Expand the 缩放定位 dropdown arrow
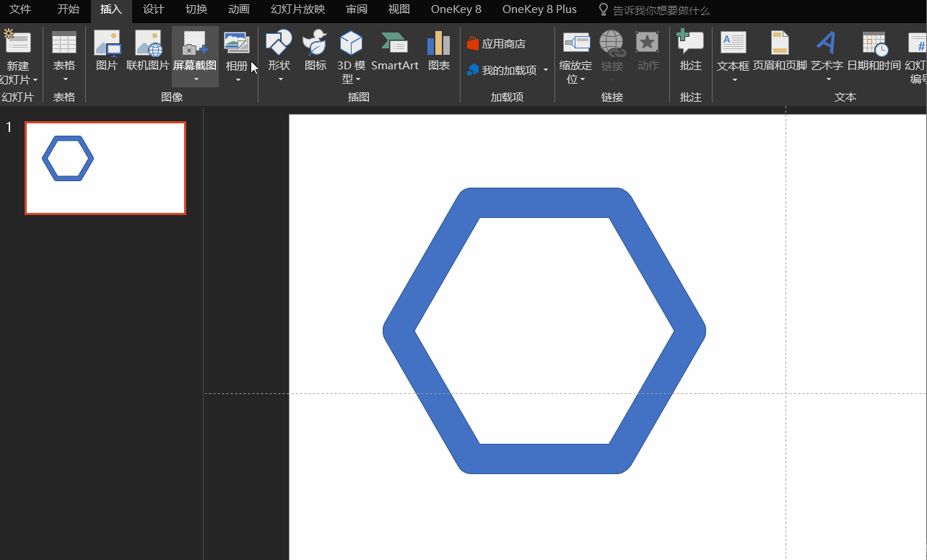Image resolution: width=927 pixels, height=560 pixels. [x=583, y=79]
